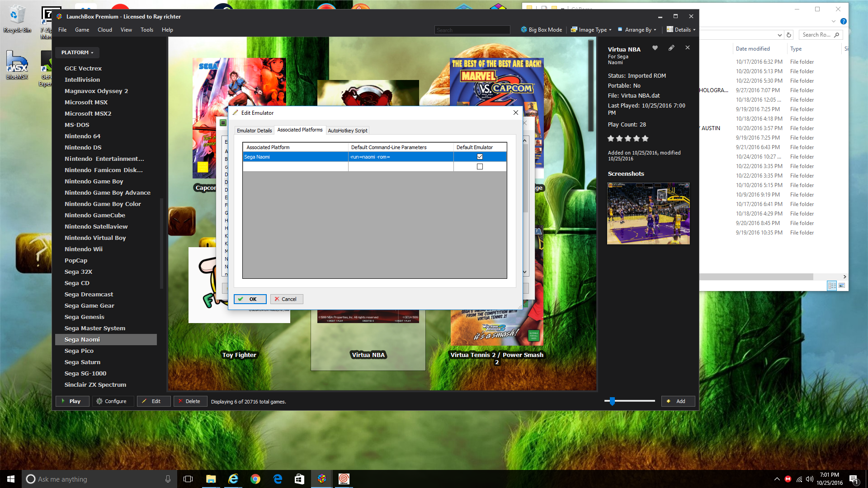This screenshot has height=488, width=868.
Task: Refresh the File Explorer window
Action: coord(789,35)
